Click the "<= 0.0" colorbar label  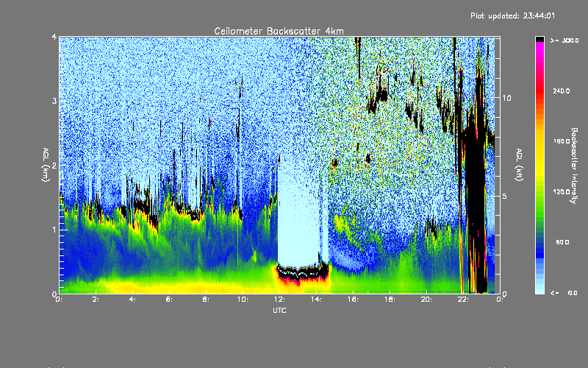tap(564, 292)
